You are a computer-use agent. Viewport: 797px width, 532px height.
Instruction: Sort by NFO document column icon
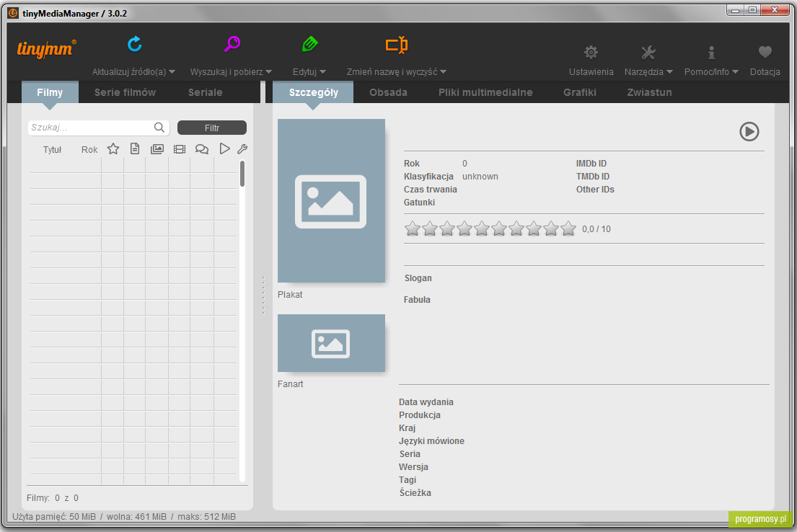pos(135,149)
